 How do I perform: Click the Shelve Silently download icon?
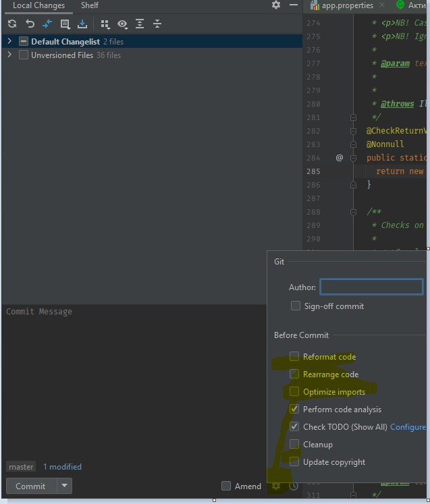pyautogui.click(x=82, y=24)
